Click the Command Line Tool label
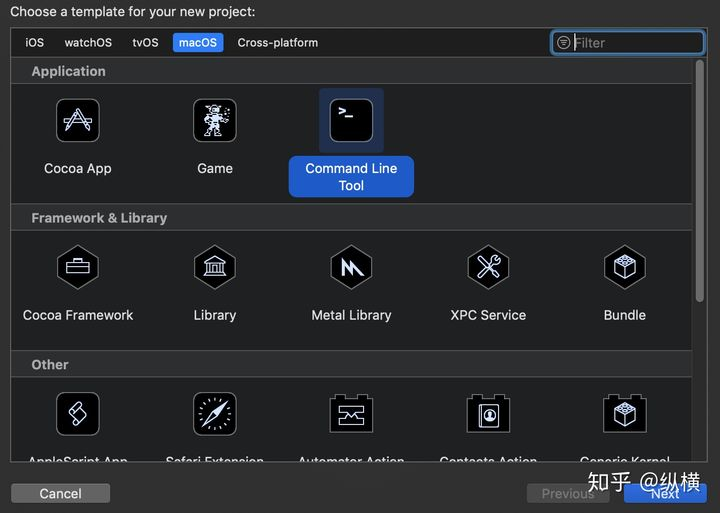 (351, 177)
